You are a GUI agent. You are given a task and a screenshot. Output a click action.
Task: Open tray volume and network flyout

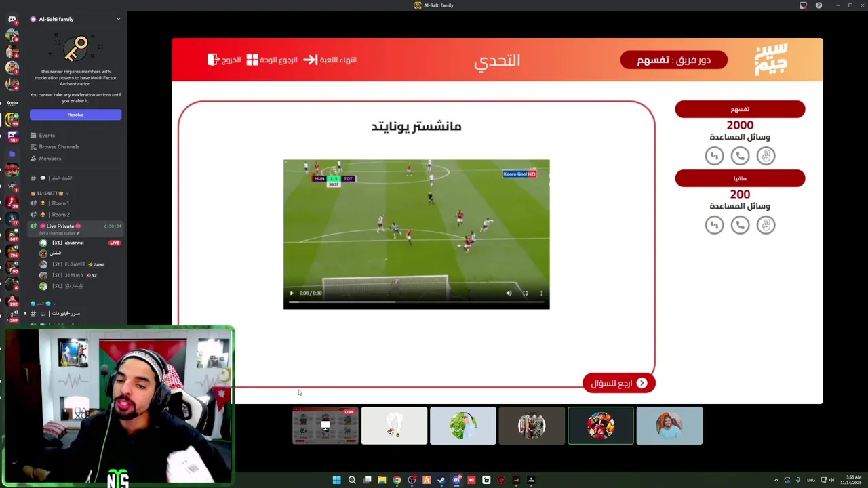[x=829, y=480]
